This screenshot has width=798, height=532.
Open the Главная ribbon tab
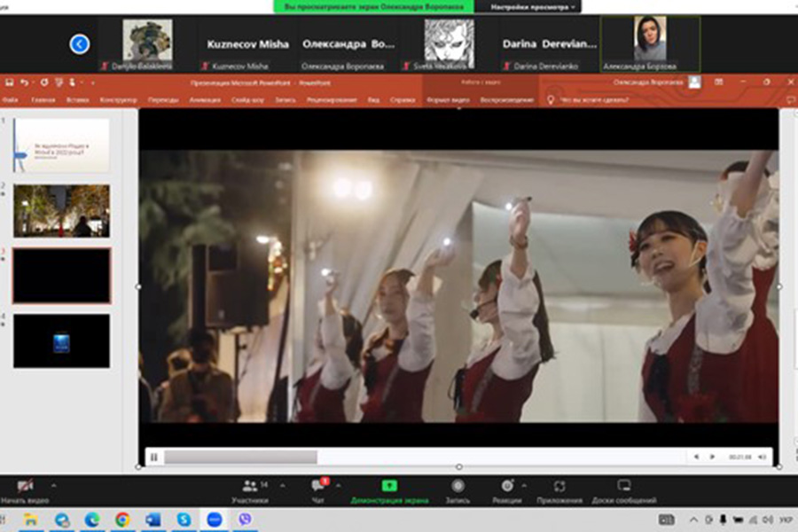pos(43,100)
